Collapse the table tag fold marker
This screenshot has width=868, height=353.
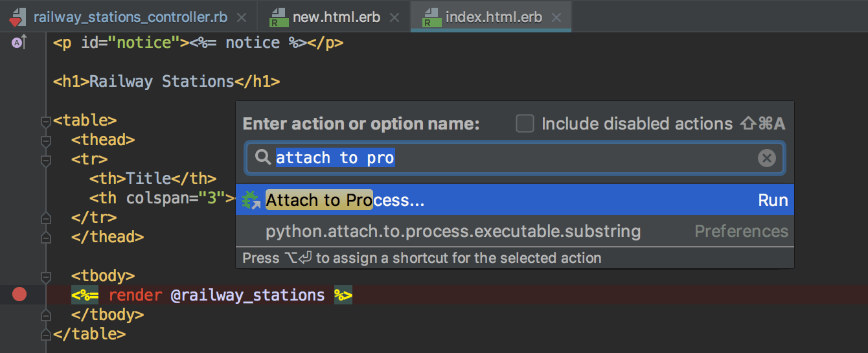coord(45,121)
